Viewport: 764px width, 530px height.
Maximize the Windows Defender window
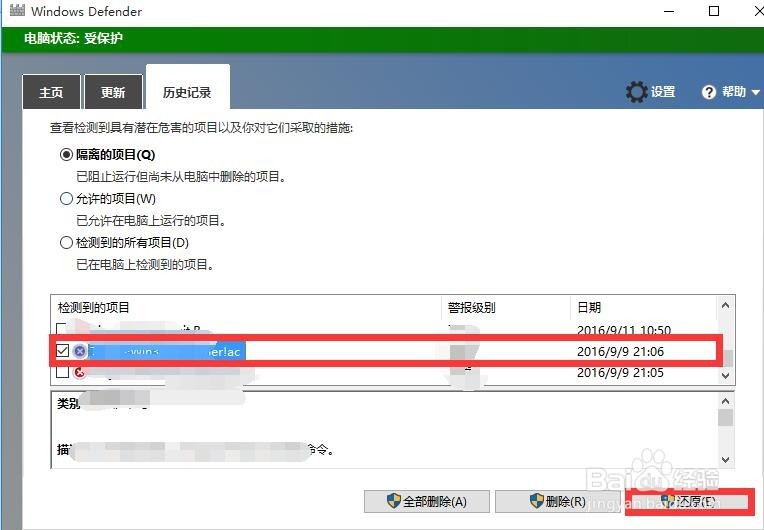714,11
